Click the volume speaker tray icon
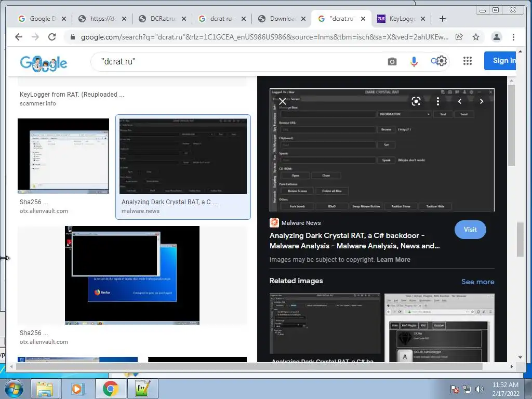The image size is (532, 399). [479, 389]
